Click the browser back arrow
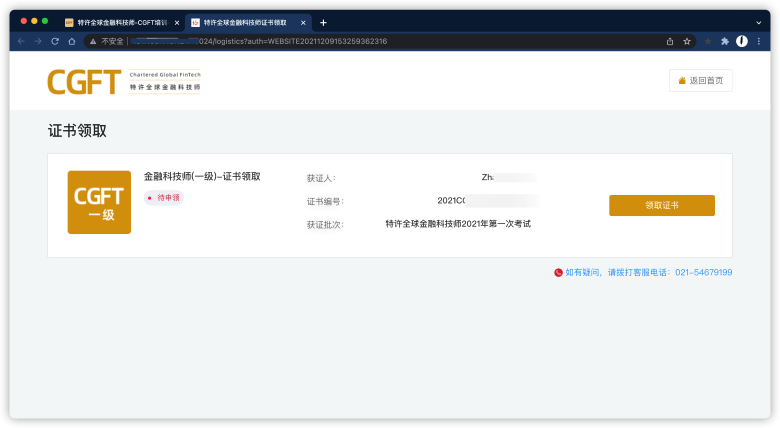The height and width of the screenshot is (428, 780). pyautogui.click(x=21, y=41)
